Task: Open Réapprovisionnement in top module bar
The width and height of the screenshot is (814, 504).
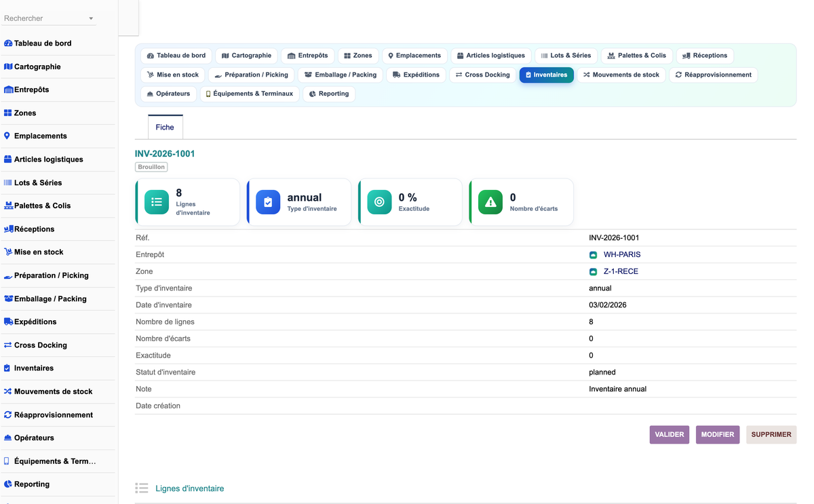Action: point(714,75)
